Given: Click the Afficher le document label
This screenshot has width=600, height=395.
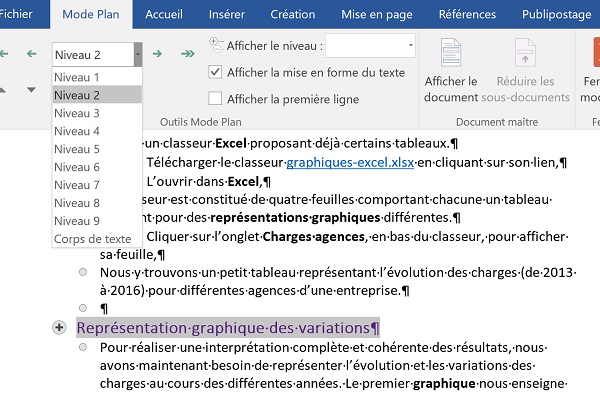Looking at the screenshot, I should pos(451,89).
